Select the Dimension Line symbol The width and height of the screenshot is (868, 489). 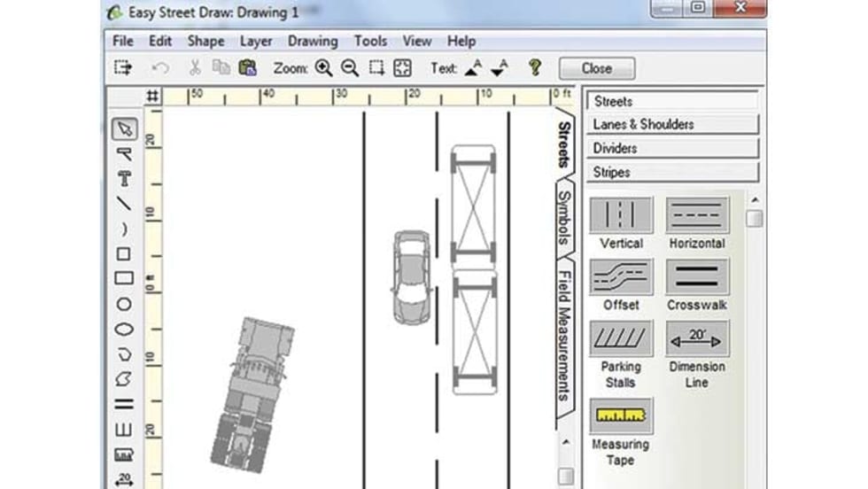pyautogui.click(x=697, y=339)
